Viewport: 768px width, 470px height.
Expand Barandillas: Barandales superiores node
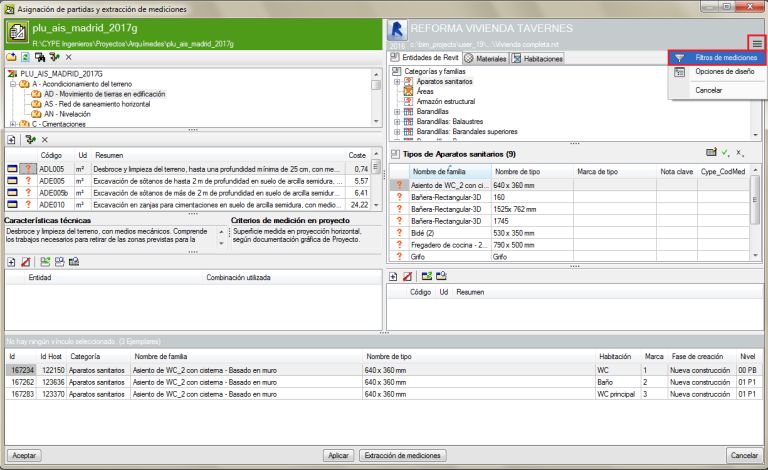(397, 132)
